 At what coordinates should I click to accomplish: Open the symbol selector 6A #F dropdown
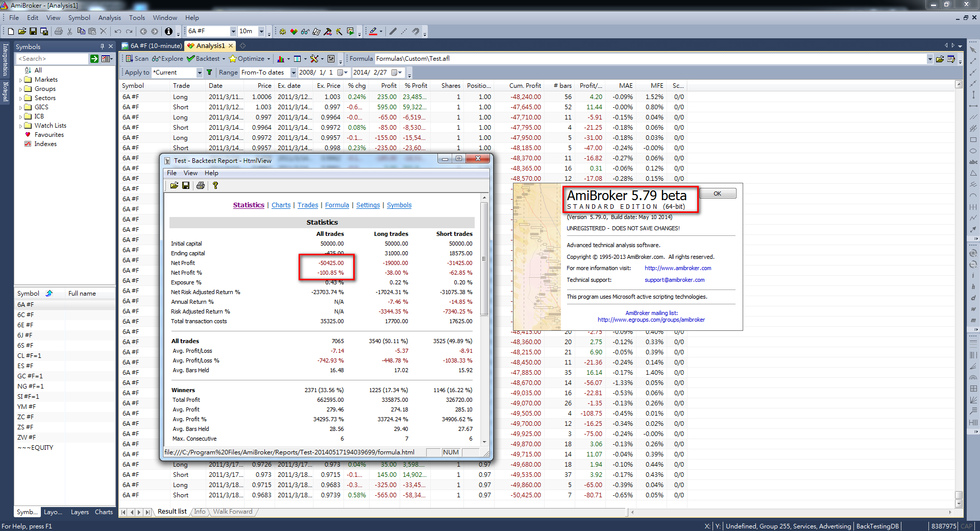click(233, 32)
